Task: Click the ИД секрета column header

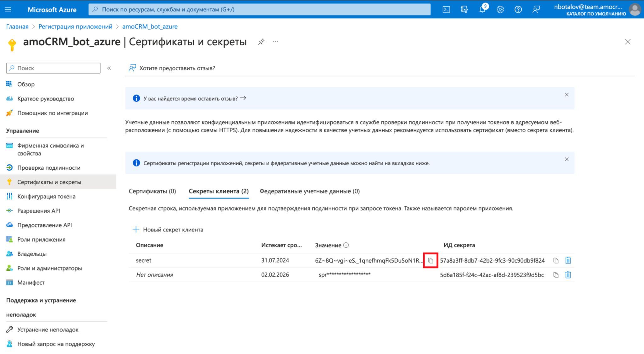Action: click(459, 245)
